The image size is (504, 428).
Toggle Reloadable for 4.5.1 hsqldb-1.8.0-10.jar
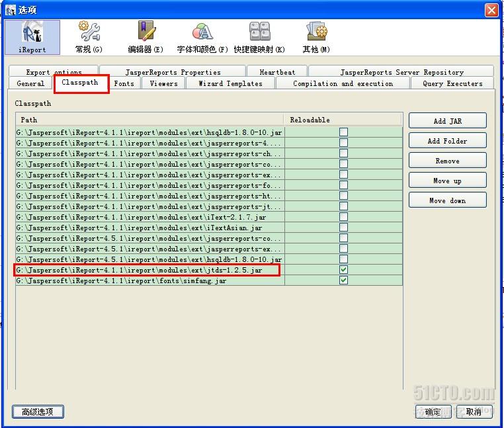pos(344,259)
